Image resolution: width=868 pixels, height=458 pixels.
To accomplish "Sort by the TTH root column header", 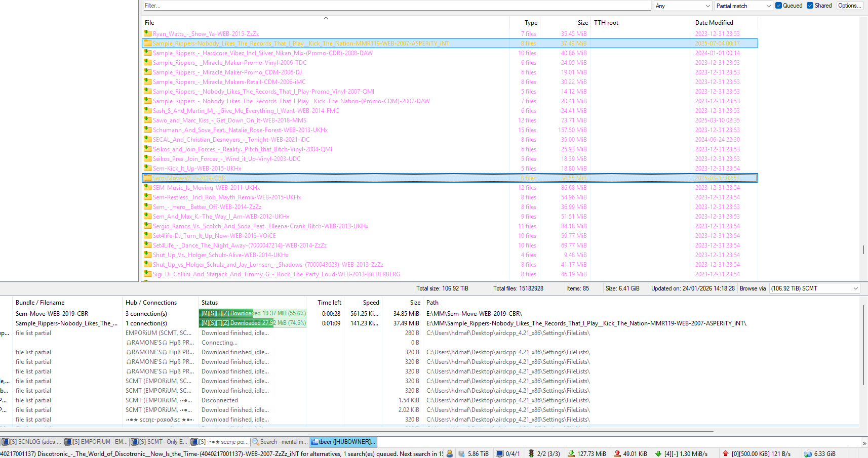I will point(642,23).
